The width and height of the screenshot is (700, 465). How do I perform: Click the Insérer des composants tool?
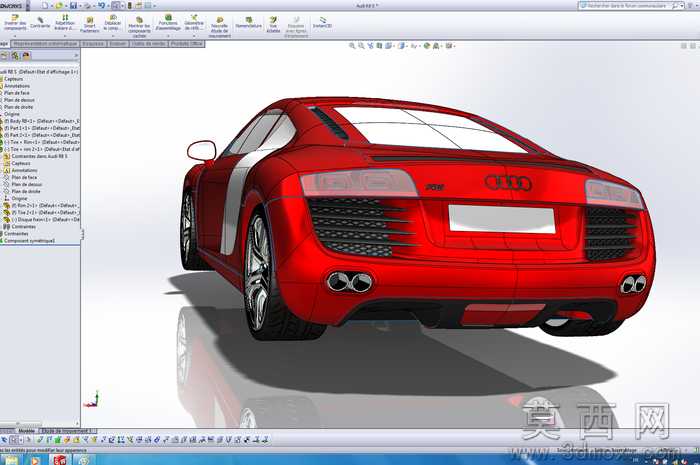click(x=15, y=23)
